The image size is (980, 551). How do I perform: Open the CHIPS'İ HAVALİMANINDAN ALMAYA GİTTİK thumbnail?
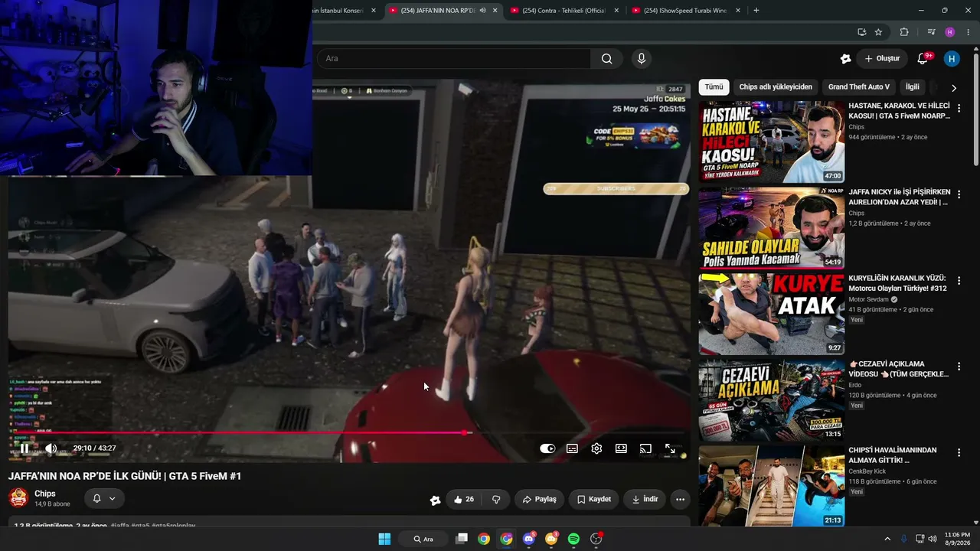772,486
